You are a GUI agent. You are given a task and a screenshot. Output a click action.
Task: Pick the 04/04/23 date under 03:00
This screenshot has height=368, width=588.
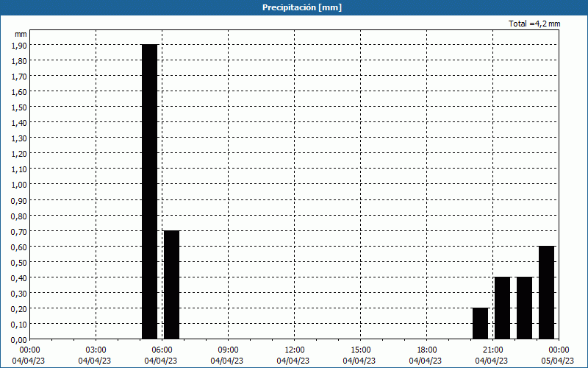pyautogui.click(x=95, y=361)
